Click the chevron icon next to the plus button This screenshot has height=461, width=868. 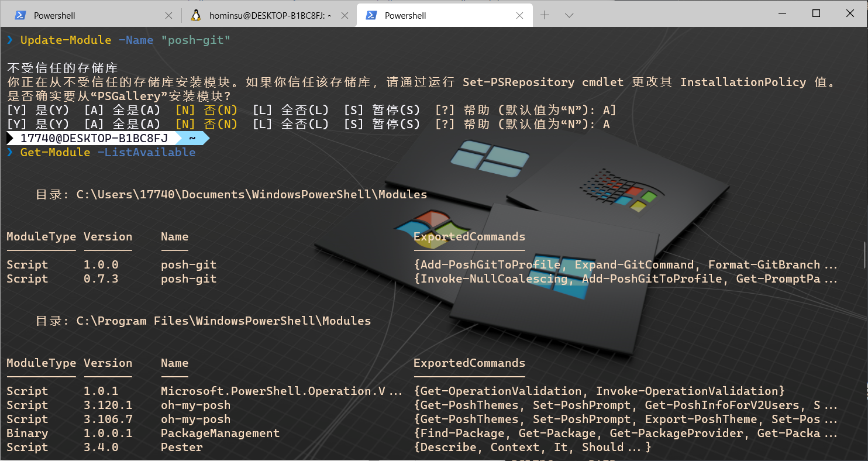pos(569,15)
